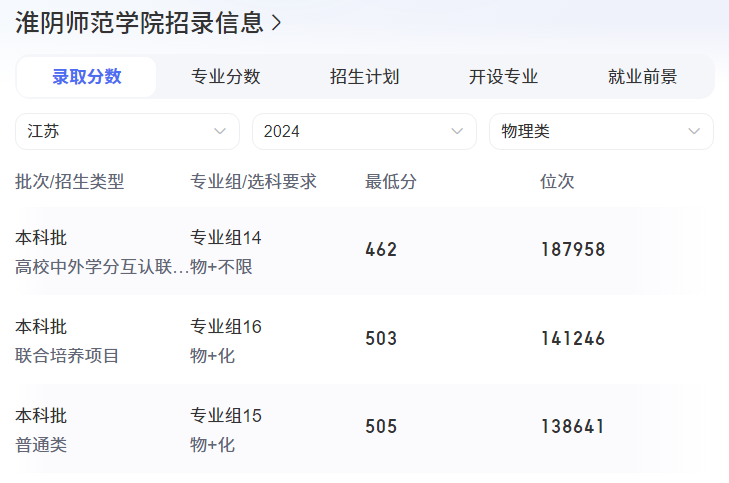Select the 联合培养项目 row text
729x483 pixels.
pos(67,356)
